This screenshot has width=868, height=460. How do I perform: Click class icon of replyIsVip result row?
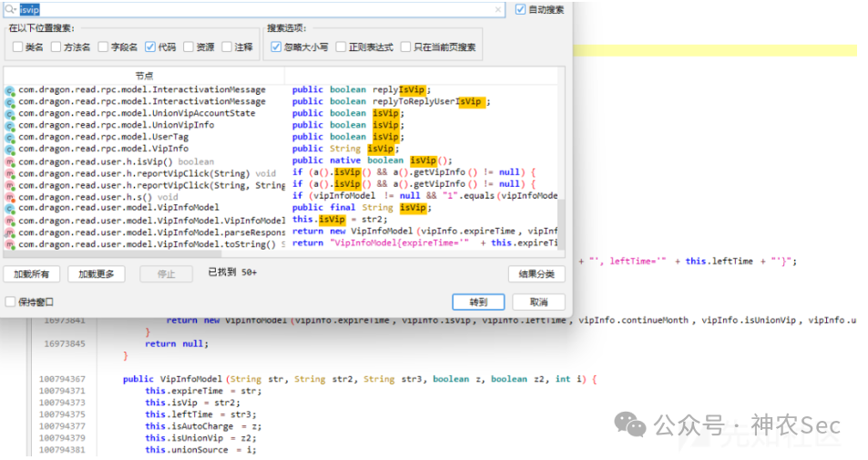[x=9, y=90]
